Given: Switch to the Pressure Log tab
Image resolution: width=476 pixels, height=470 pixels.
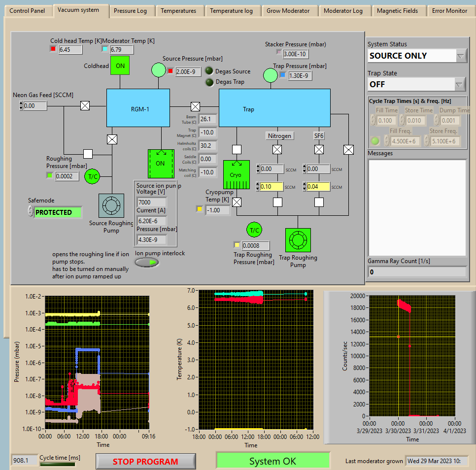Looking at the screenshot, I should 130,11.
